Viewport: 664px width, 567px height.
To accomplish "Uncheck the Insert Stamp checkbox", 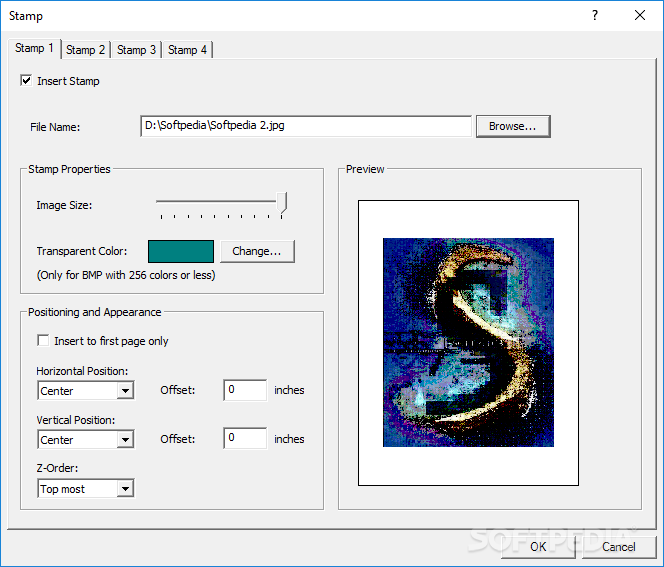I will pos(26,80).
